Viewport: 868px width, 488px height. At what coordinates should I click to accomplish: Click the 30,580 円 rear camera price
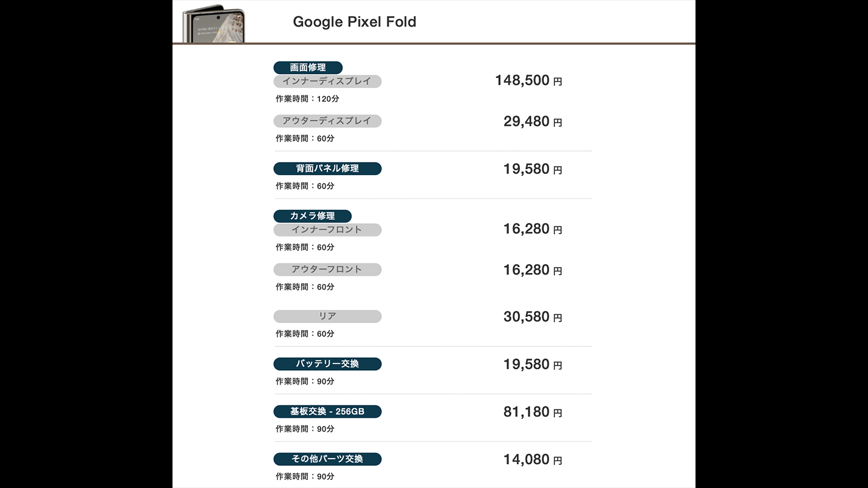(x=532, y=317)
